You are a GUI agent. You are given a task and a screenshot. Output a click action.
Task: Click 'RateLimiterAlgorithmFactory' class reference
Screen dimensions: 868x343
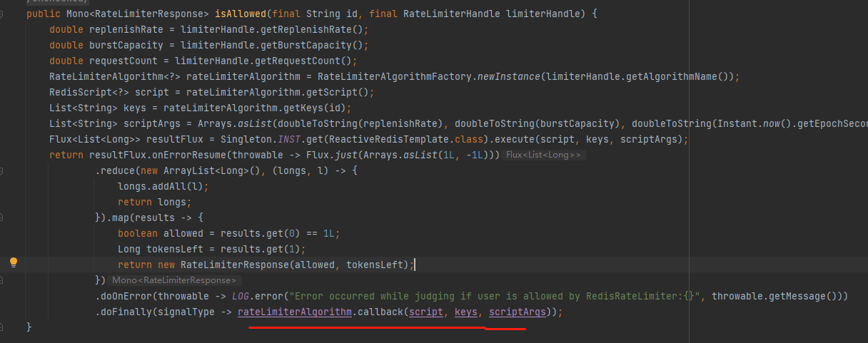(x=395, y=76)
